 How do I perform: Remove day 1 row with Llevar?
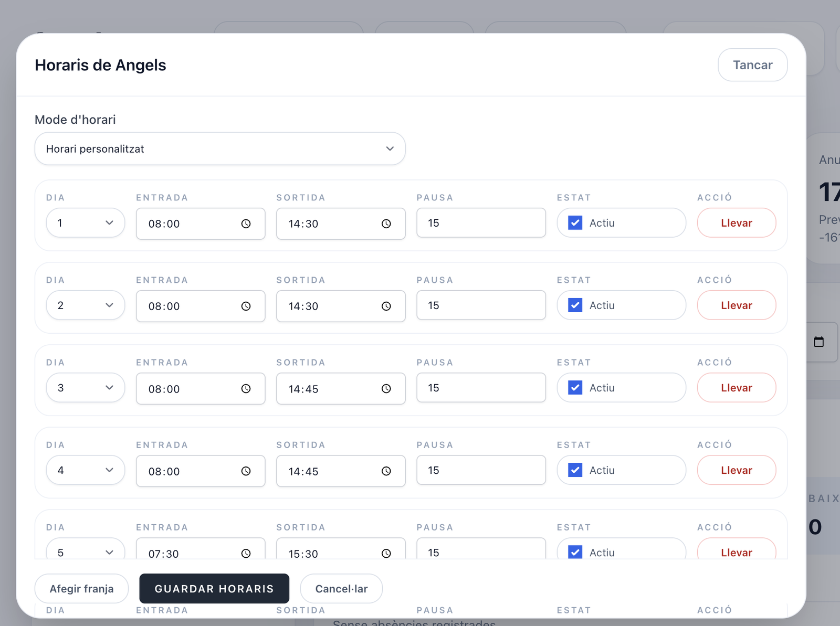[737, 223]
